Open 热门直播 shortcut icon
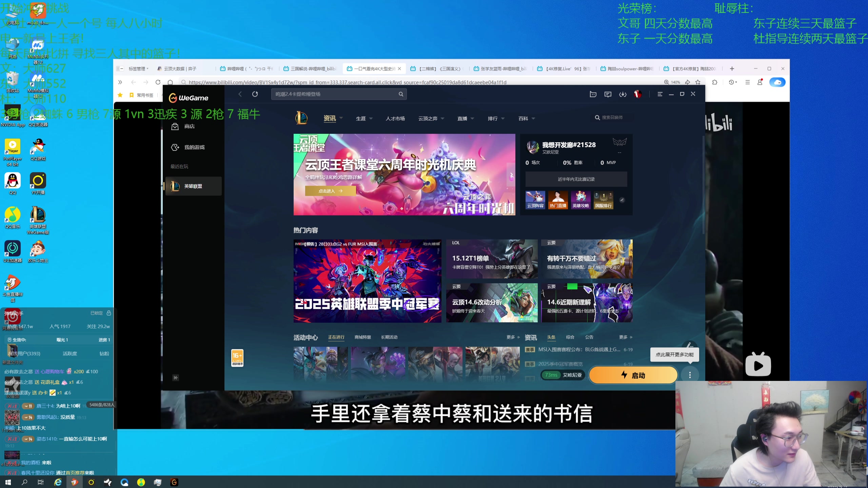The height and width of the screenshot is (488, 868). coord(558,200)
